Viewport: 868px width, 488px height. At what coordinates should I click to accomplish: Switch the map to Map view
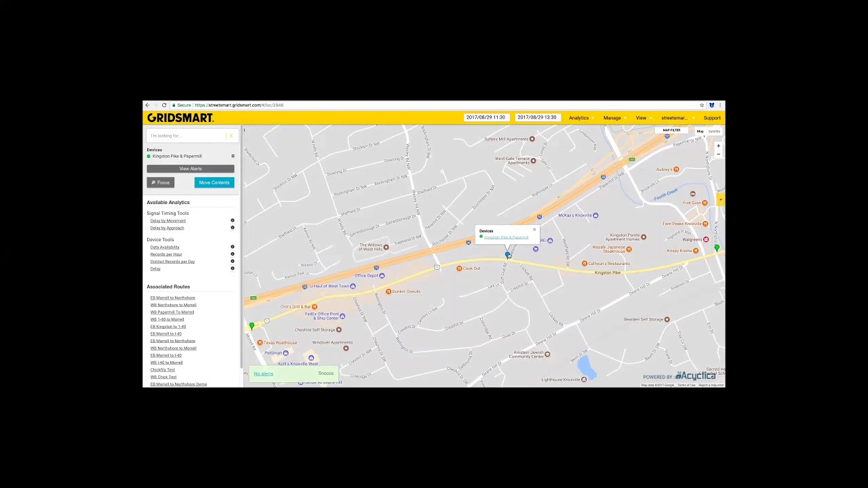701,131
